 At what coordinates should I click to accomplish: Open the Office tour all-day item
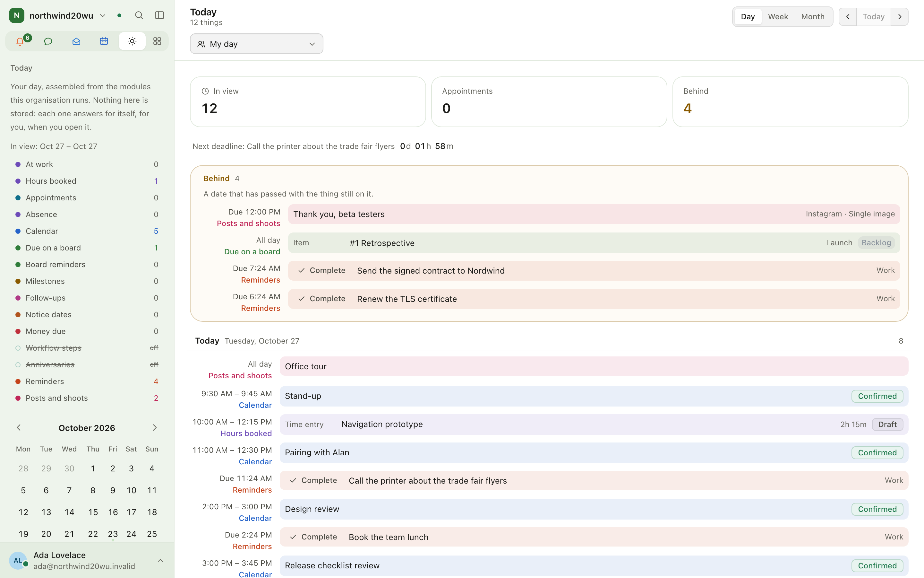click(594, 366)
